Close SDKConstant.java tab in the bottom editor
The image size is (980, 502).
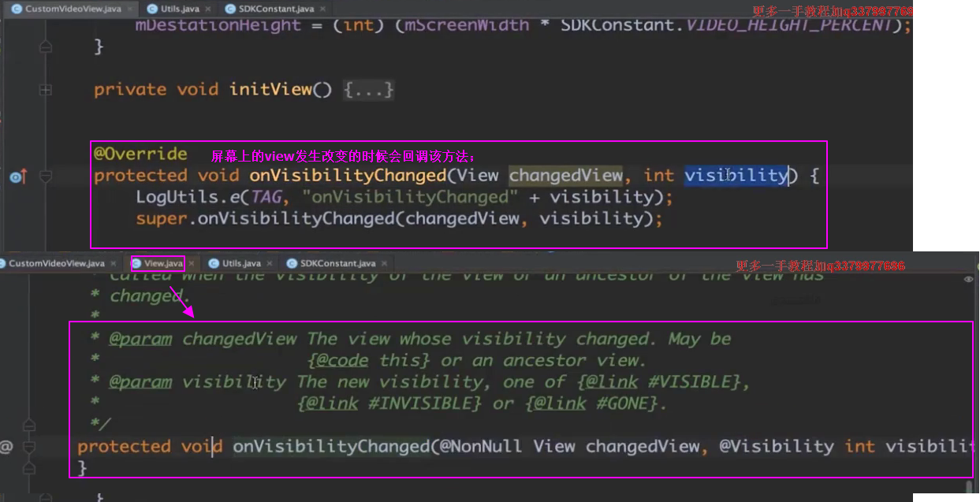(x=384, y=264)
